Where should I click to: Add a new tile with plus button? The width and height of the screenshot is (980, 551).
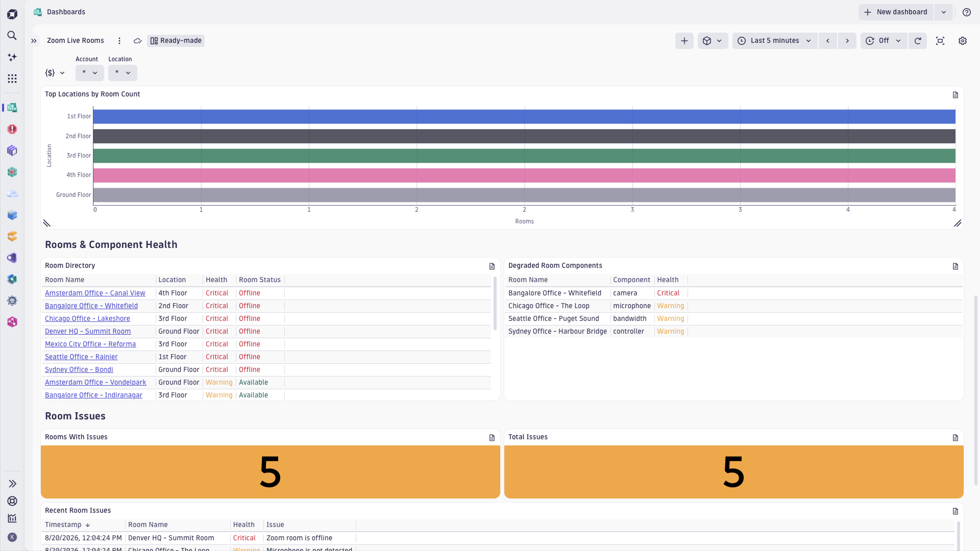684,41
